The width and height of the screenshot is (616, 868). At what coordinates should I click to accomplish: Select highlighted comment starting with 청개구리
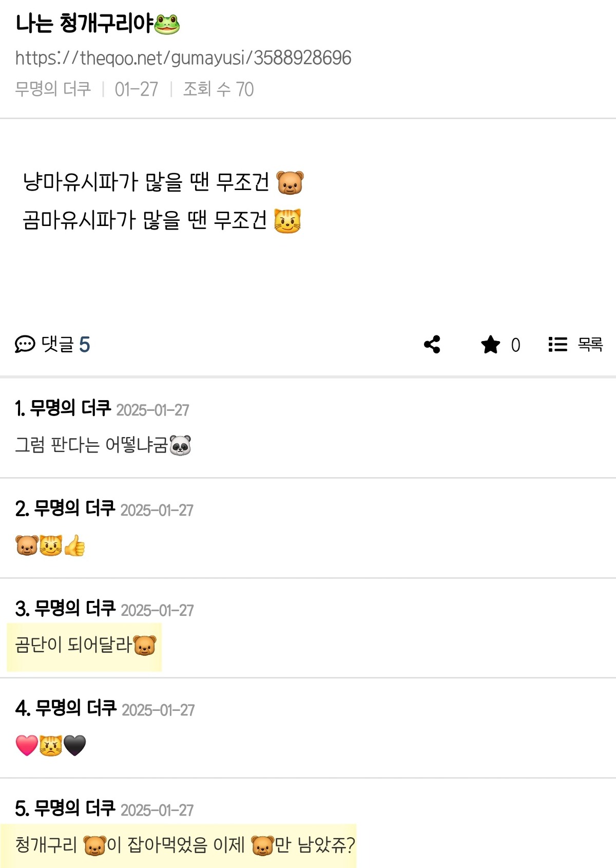[178, 845]
